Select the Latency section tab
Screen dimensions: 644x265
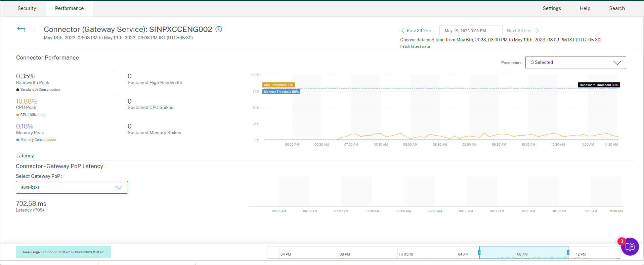pyautogui.click(x=25, y=156)
